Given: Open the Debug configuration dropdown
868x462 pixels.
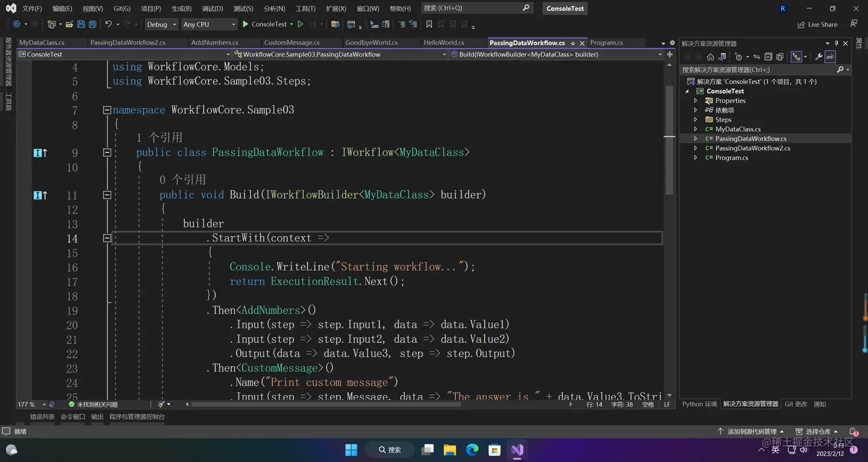Looking at the screenshot, I should tap(161, 24).
